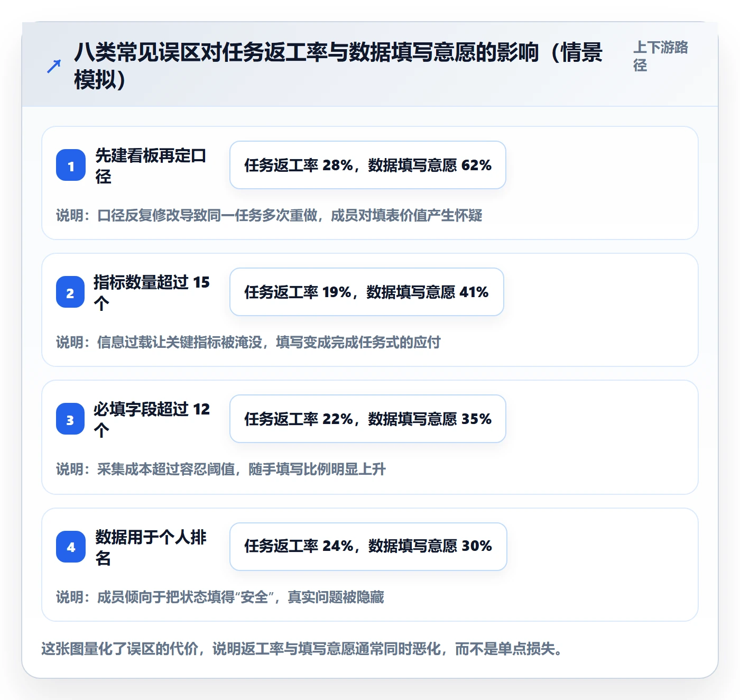Click the number 1 step badge
The height and width of the screenshot is (700, 740).
pyautogui.click(x=71, y=165)
